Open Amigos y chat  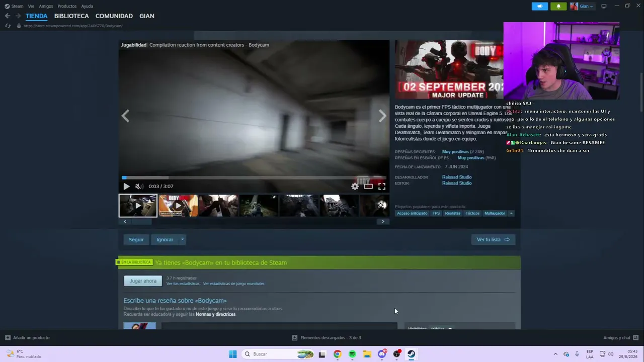(621, 338)
